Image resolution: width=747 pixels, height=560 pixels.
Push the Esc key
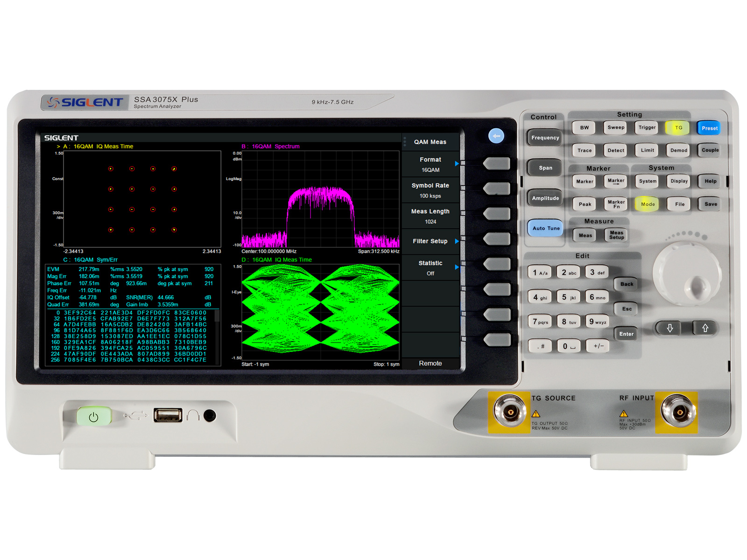pyautogui.click(x=626, y=309)
